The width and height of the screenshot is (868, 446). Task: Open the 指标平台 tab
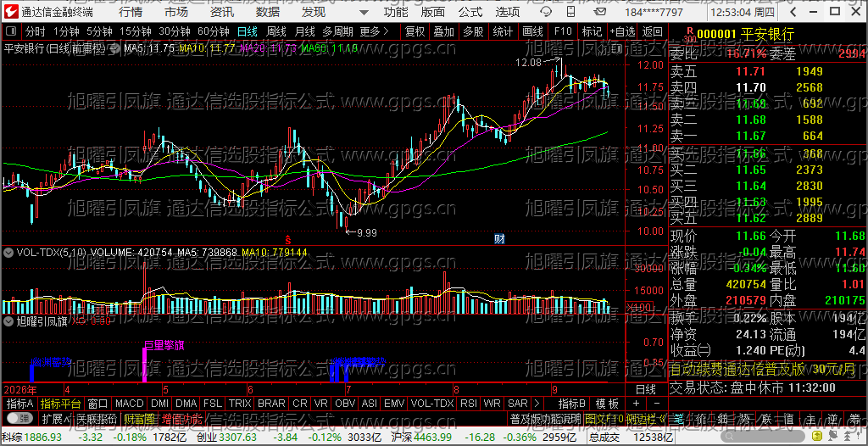(x=61, y=404)
